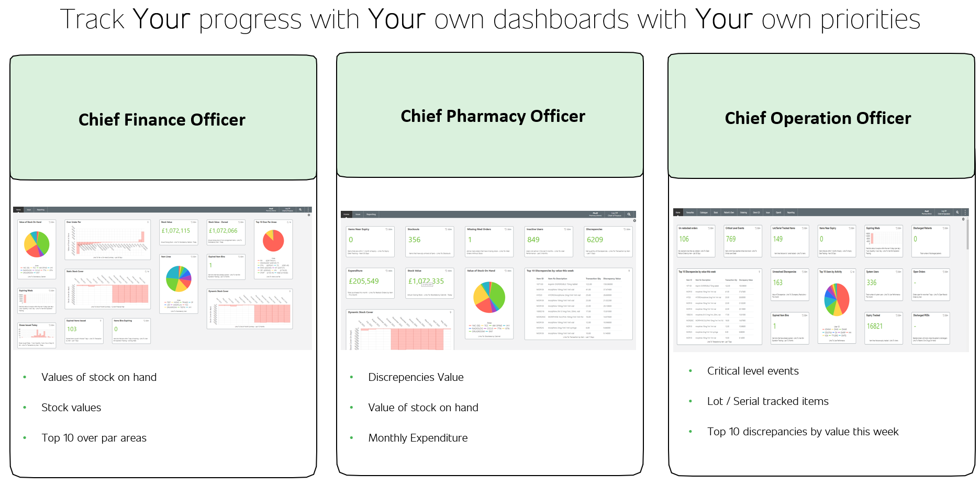Open the kebab menu in Finance dashboard
Image resolution: width=980 pixels, height=485 pixels.
point(308,210)
